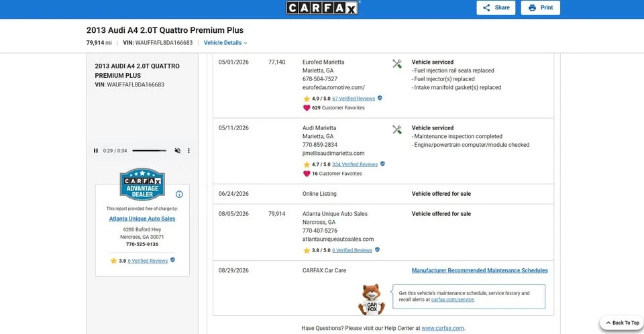Screen dimensions: 644x334
Task: Click the CARFAX logo in header
Action: 322,8
